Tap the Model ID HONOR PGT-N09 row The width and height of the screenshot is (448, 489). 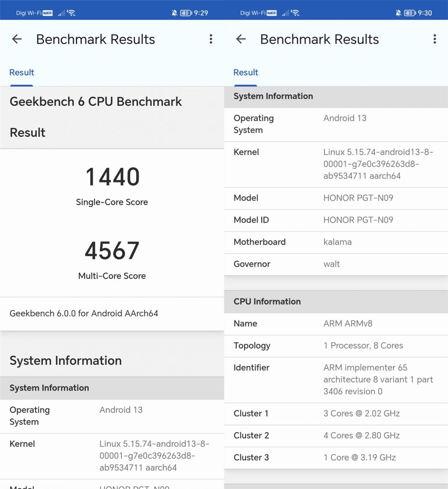click(336, 220)
